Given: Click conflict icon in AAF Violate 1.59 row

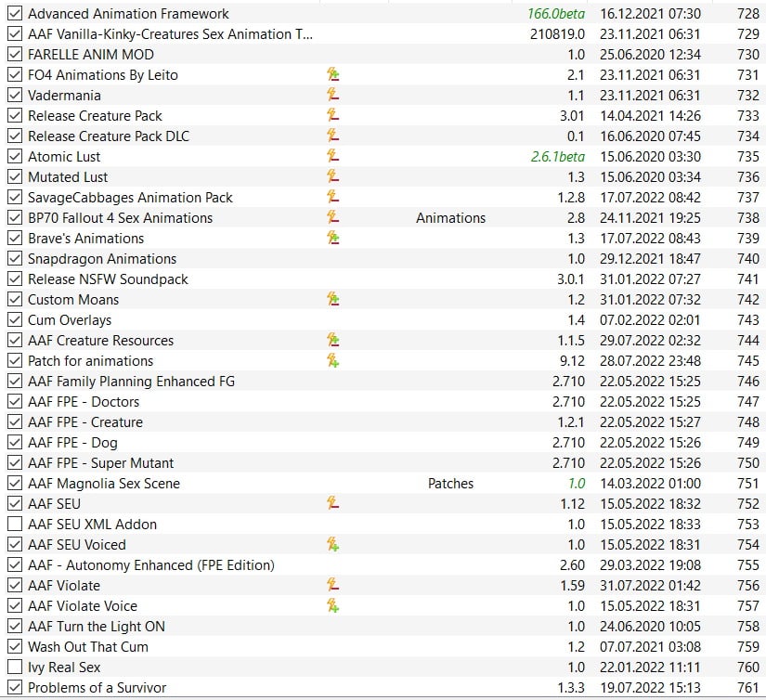Looking at the screenshot, I should point(333,585).
